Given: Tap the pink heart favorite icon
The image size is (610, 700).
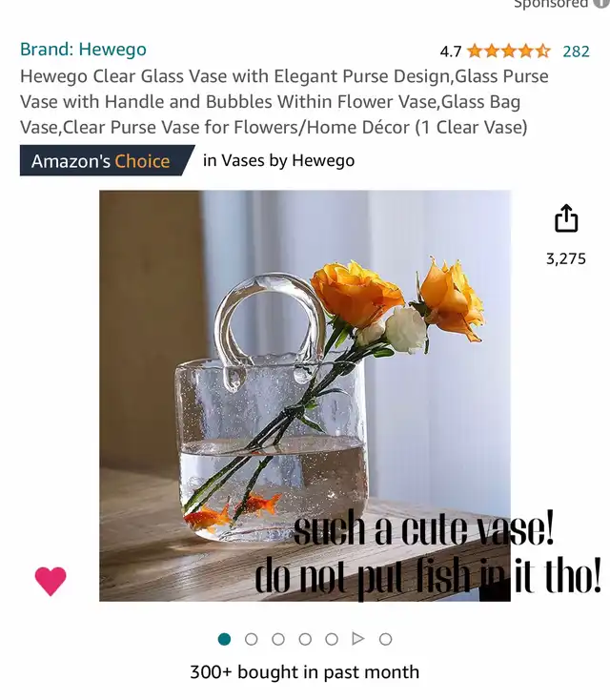Looking at the screenshot, I should [x=51, y=581].
